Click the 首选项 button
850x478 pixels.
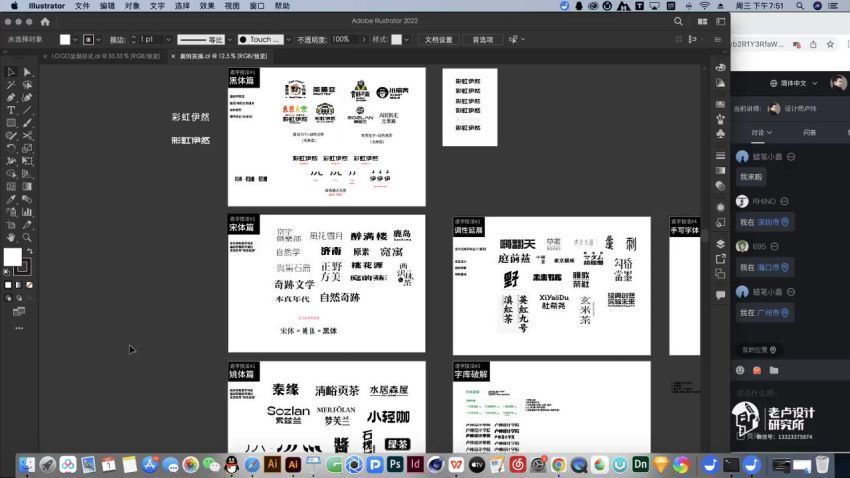(482, 40)
